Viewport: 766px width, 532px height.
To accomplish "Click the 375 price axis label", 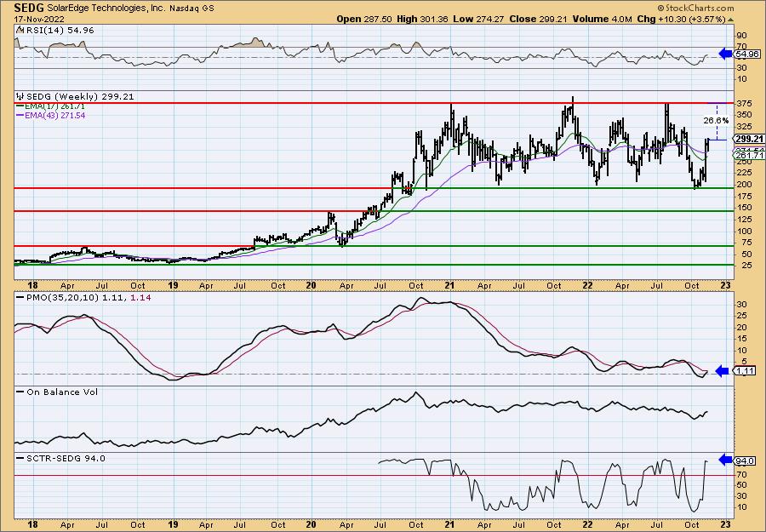I will [744, 103].
